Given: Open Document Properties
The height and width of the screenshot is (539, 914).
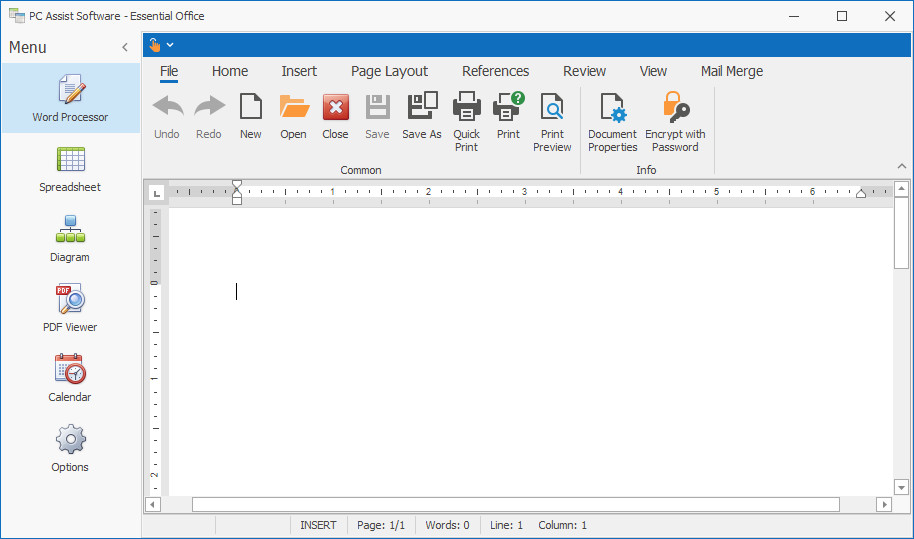Looking at the screenshot, I should 613,122.
